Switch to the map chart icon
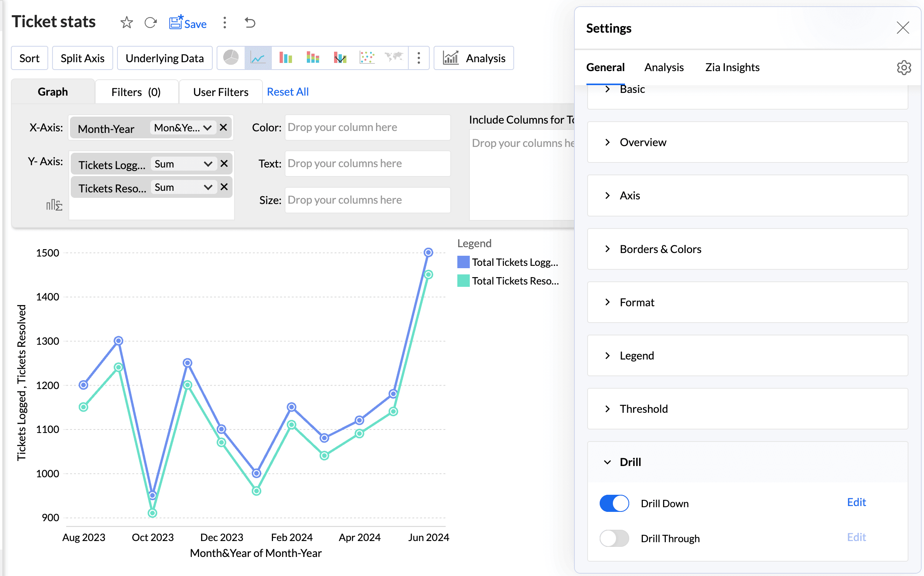The width and height of the screenshot is (924, 576). coord(394,57)
